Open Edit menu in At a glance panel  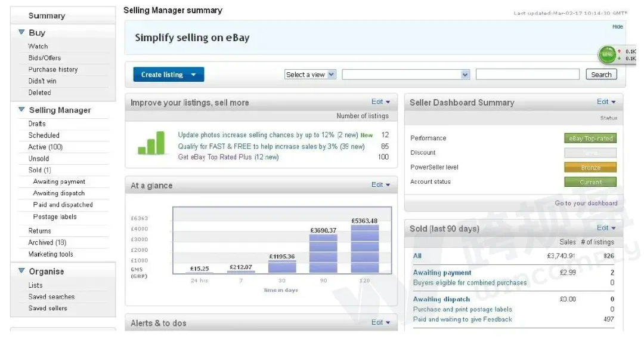pyautogui.click(x=380, y=185)
